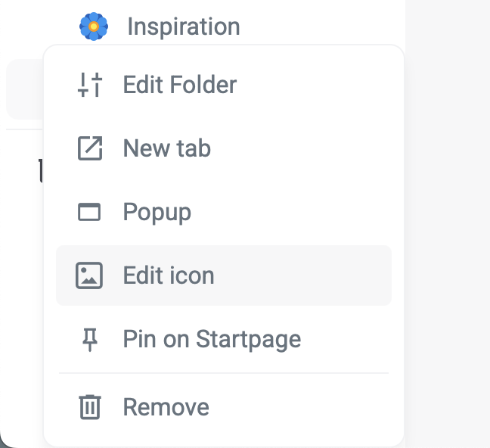Click the Edit Folder sliders icon
Screen dimensions: 490x448
point(90,85)
